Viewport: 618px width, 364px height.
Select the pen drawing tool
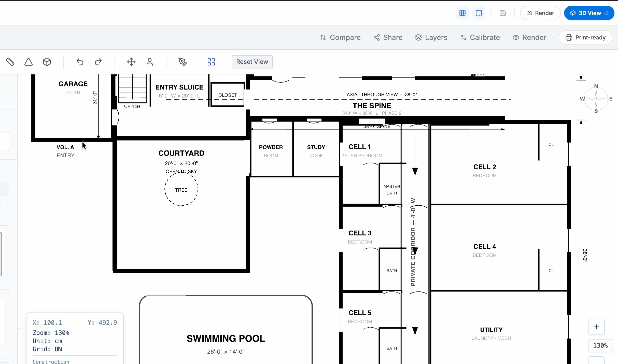coord(182,62)
